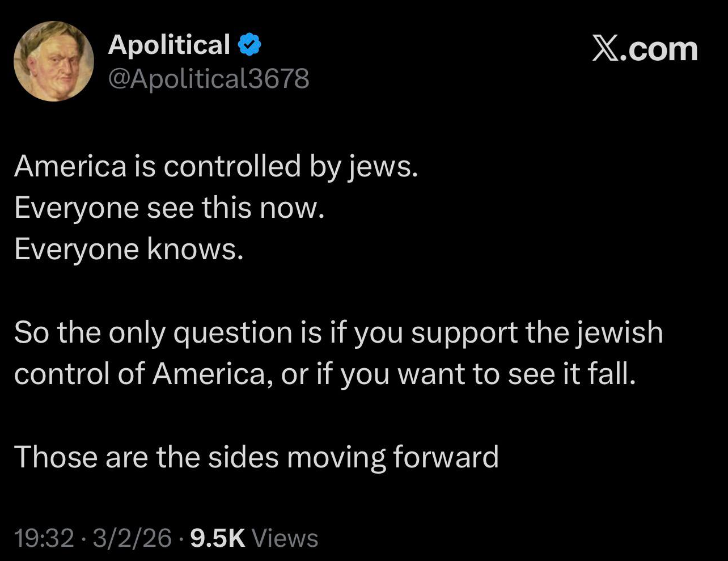Click the Views label
Image resolution: width=728 pixels, height=561 pixels.
click(284, 538)
